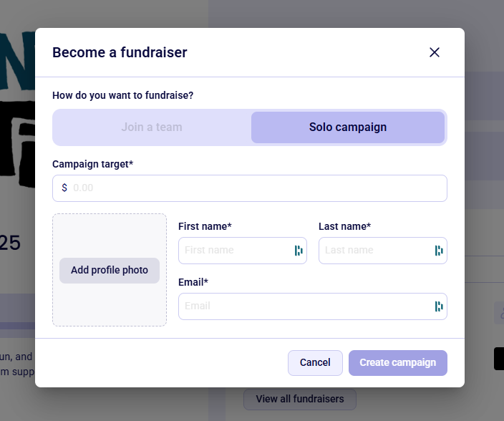Click the autofill icon in First name field
This screenshot has width=504, height=421.
(299, 251)
